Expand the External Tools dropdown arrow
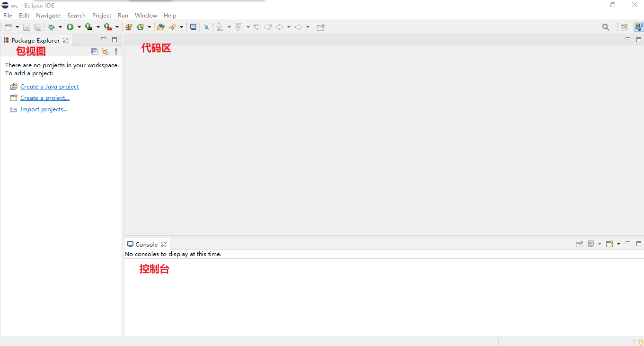This screenshot has height=346, width=644. 117,27
